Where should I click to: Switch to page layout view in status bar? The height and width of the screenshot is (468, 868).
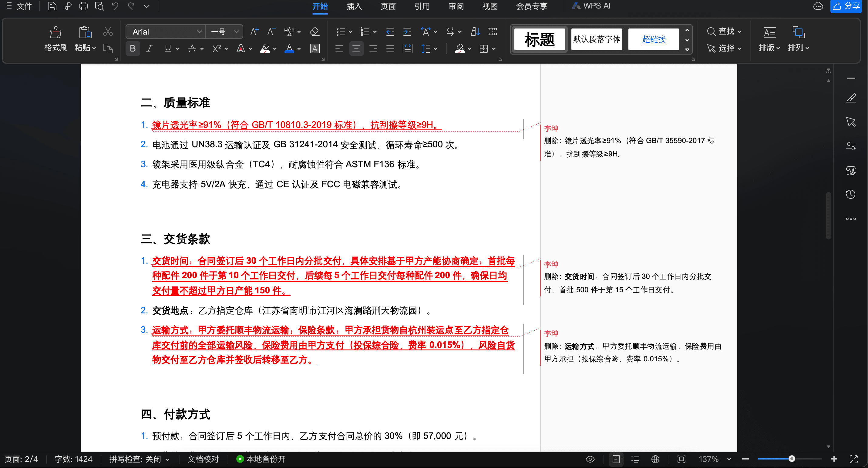(x=616, y=459)
